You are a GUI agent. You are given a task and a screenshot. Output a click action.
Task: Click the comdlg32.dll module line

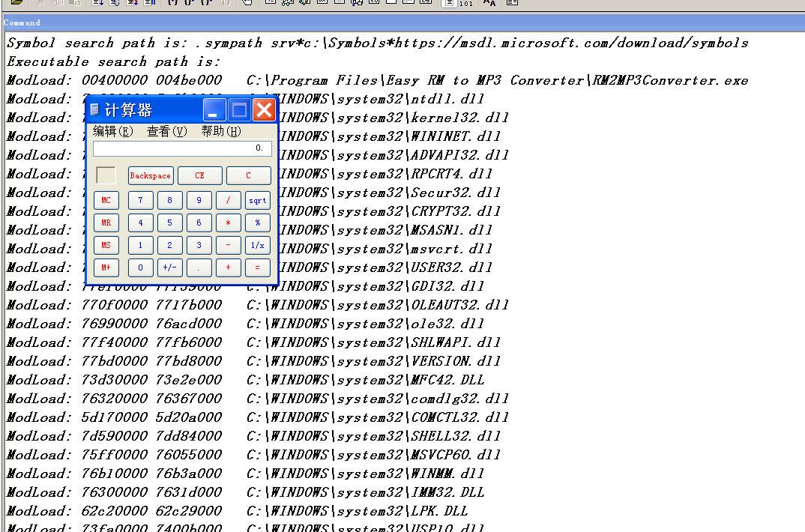pyautogui.click(x=258, y=399)
